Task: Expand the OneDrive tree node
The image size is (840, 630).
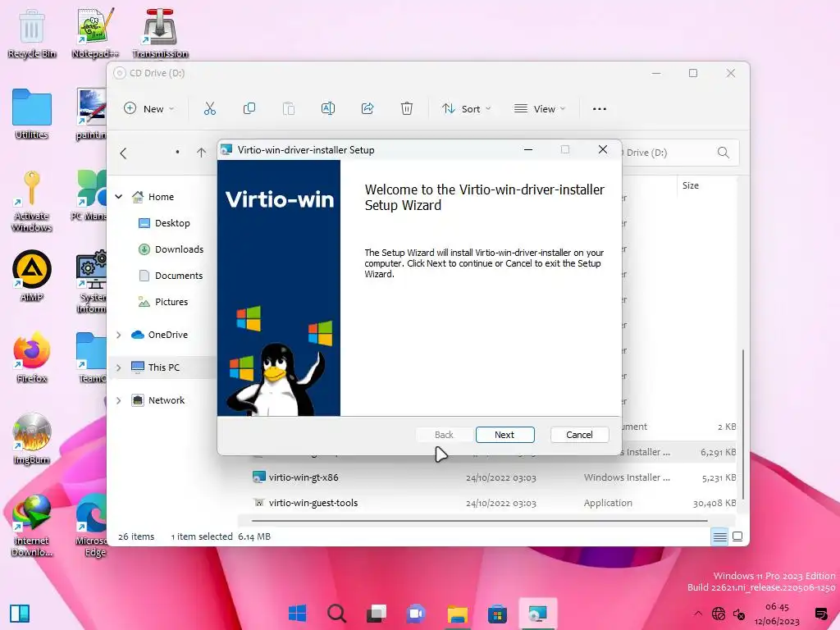Action: pyautogui.click(x=119, y=335)
